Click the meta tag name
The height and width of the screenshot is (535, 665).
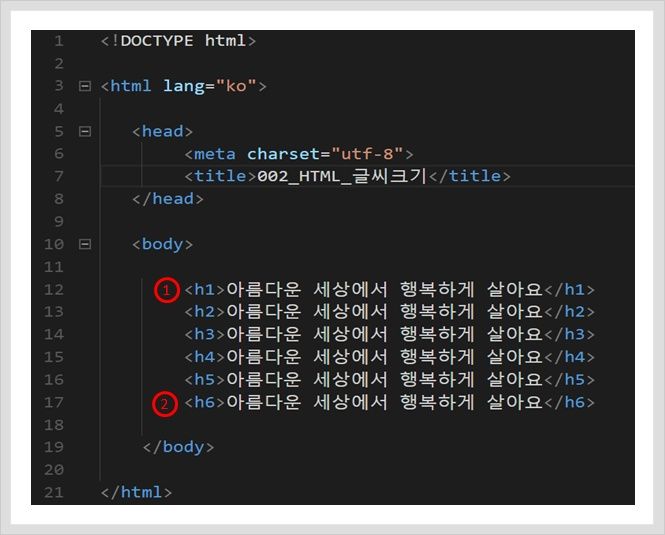tap(215, 154)
